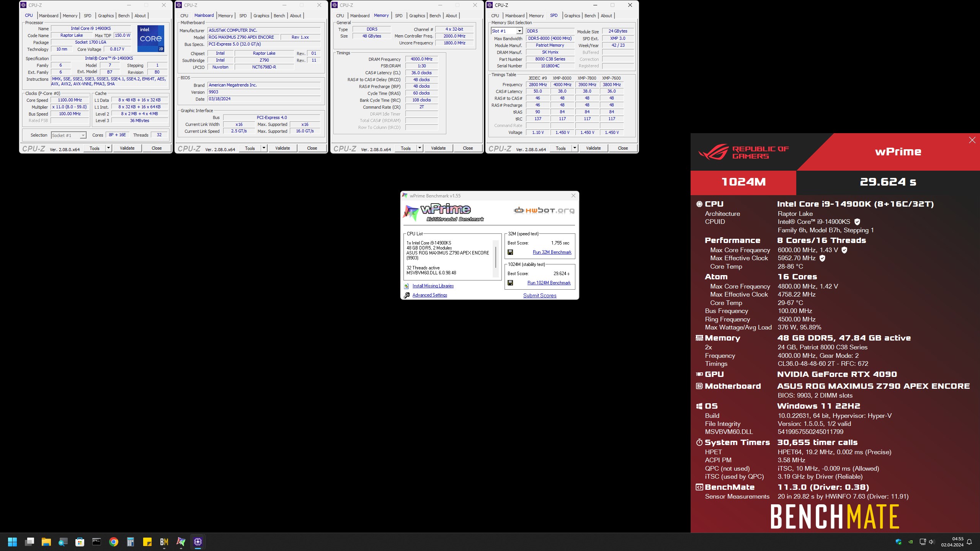The height and width of the screenshot is (551, 980).
Task: Open About tab in the Memory CPU-Z window
Action: pos(451,16)
